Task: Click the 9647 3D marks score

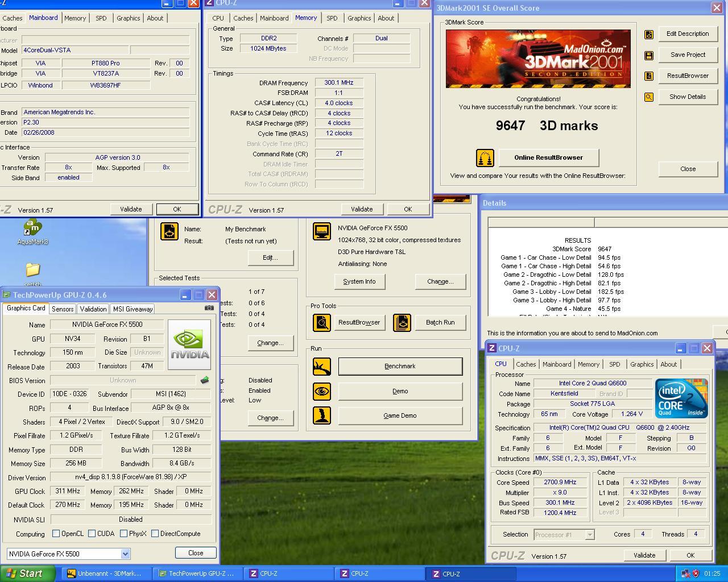Action: (x=547, y=126)
